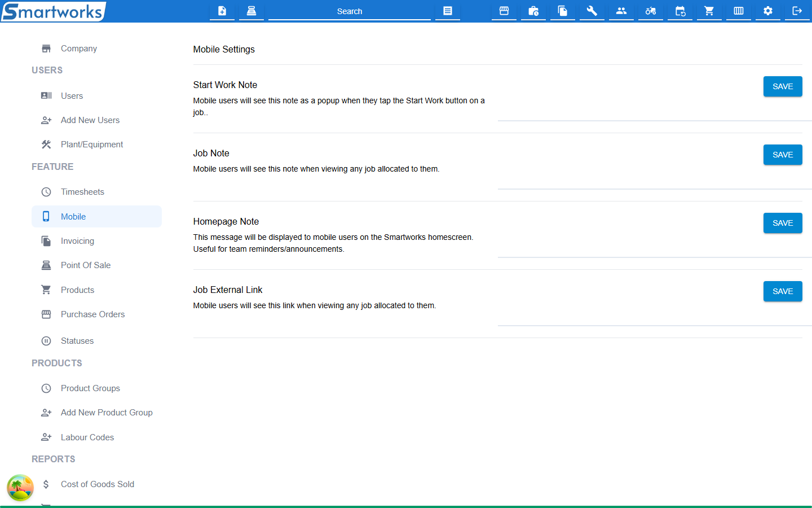This screenshot has height=508, width=812.
Task: Click the palm tree beach avatar
Action: (20, 488)
